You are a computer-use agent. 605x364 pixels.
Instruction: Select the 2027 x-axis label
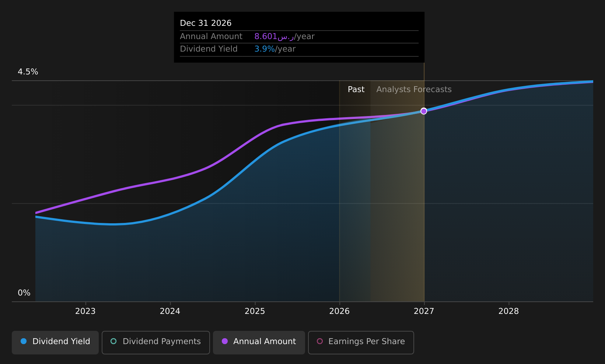point(424,311)
